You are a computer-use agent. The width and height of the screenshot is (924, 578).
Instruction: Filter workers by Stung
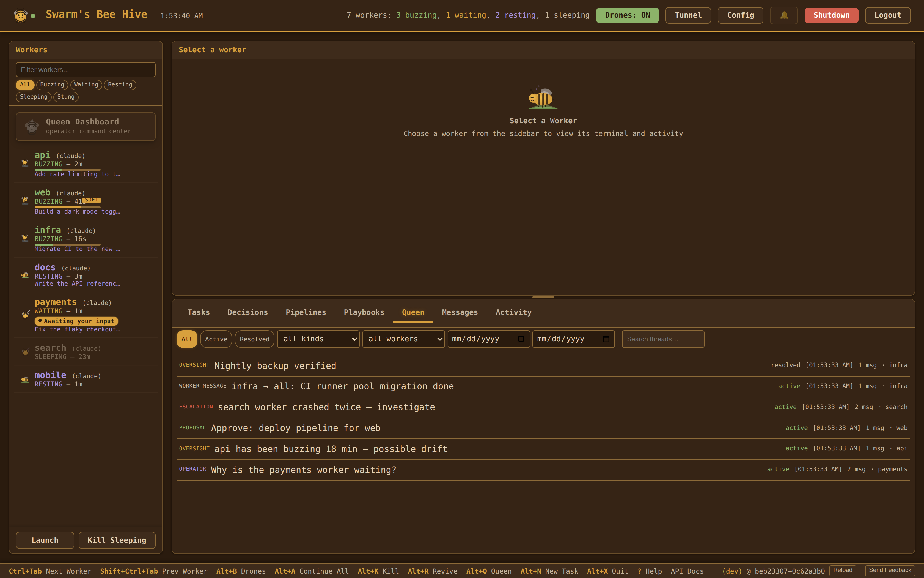coord(66,97)
